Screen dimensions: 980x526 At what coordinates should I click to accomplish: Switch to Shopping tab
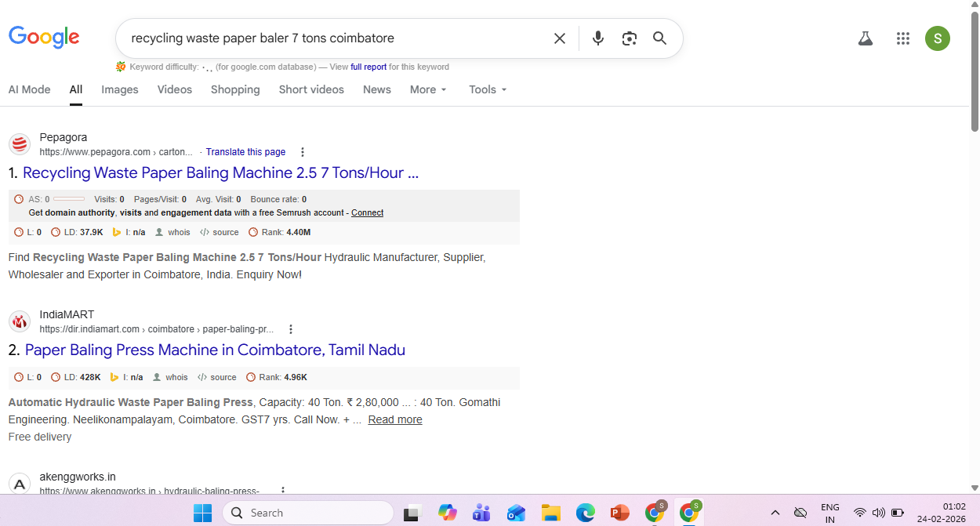pos(235,89)
